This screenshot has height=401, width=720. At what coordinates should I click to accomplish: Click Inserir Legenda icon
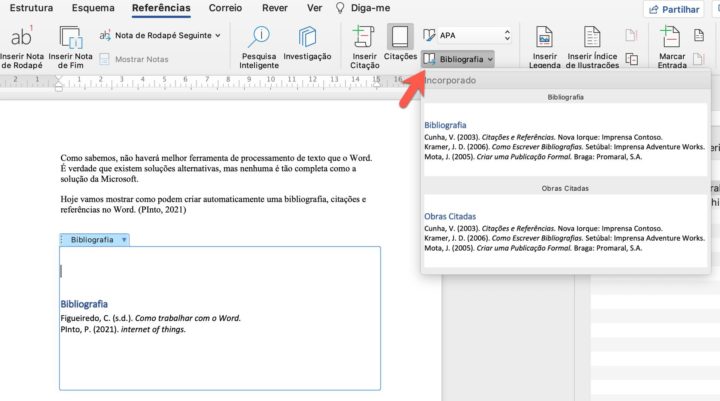click(545, 37)
